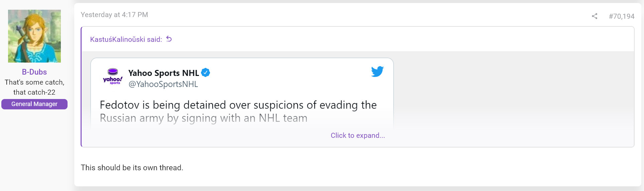
Task: Click the blue verified checkmark badge
Action: (206, 73)
